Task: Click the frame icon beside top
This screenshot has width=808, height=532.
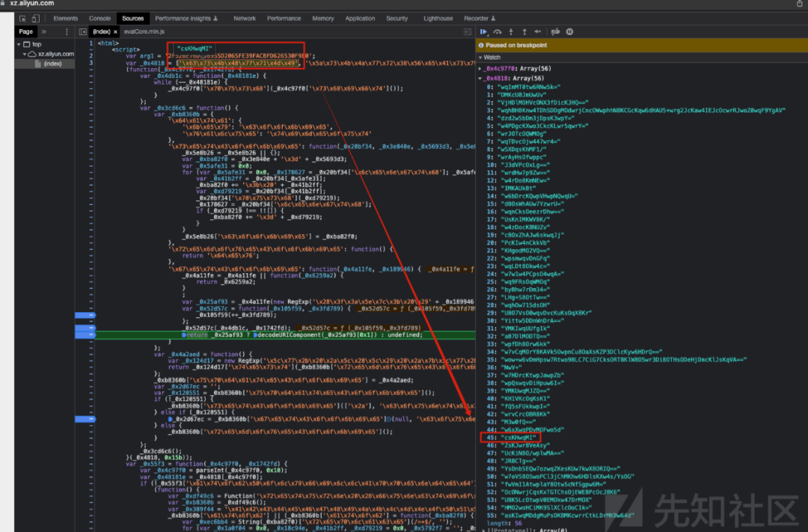Action: tap(26, 44)
